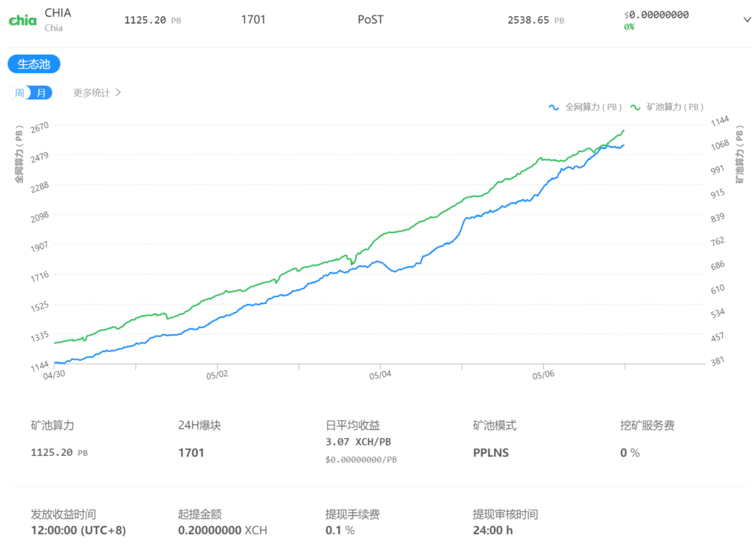Image resolution: width=756 pixels, height=551 pixels.
Task: Click the 05/04 date on the x-axis
Action: (x=380, y=375)
